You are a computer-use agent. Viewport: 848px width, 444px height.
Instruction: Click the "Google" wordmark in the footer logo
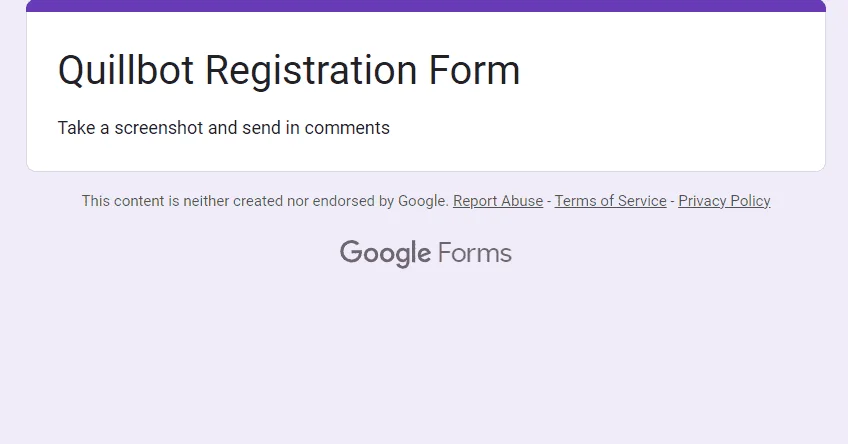click(x=385, y=254)
